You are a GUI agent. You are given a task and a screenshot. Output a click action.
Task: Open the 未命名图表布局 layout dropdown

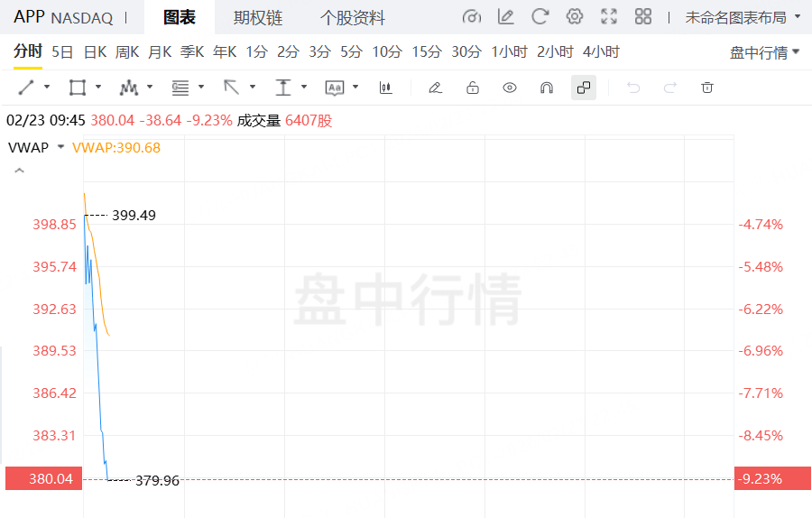point(743,18)
